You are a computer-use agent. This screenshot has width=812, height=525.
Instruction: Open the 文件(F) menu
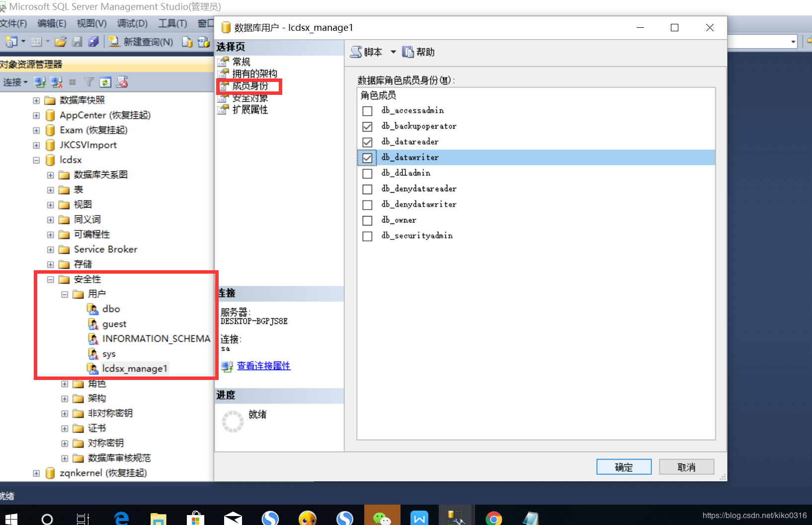13,23
